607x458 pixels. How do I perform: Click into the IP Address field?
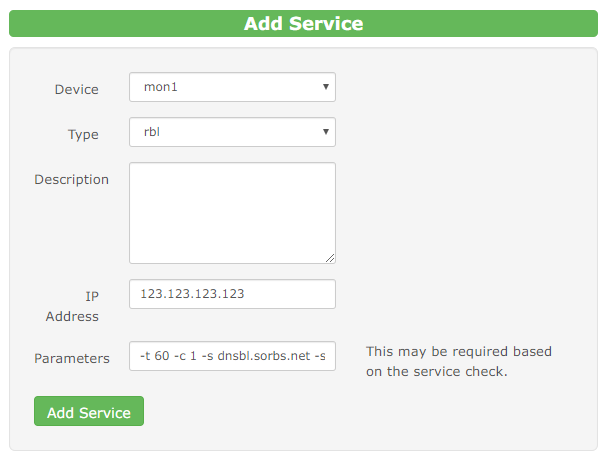(232, 294)
